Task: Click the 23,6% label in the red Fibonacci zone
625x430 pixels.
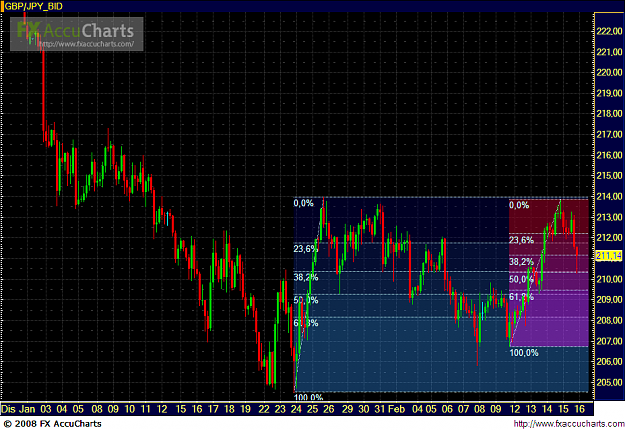Action: [521, 240]
